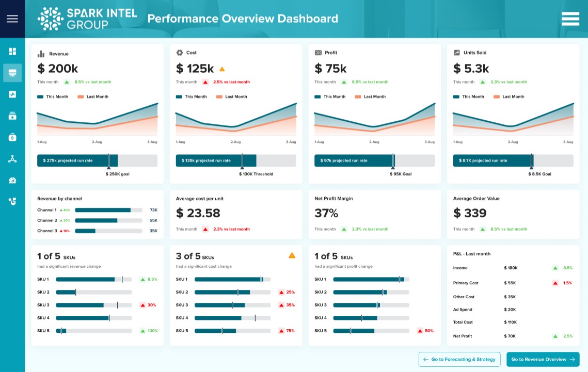
Task: Click Go to Forecasting & Strategy button
Action: tap(459, 359)
